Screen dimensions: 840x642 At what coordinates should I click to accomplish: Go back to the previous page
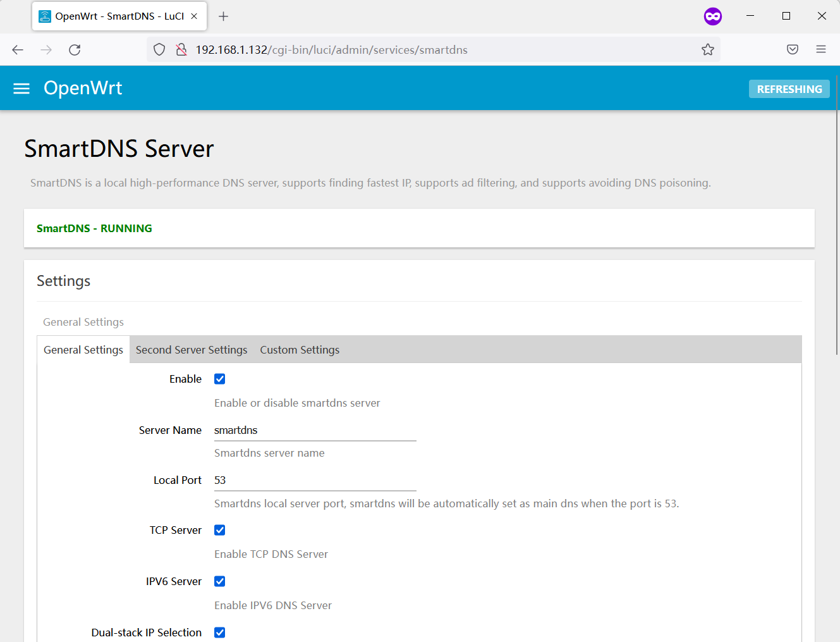pos(18,50)
